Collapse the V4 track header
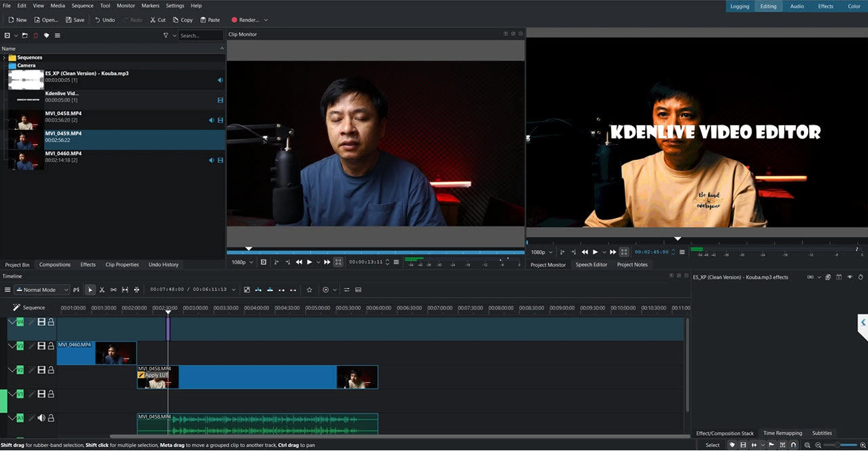868x453 pixels. pyautogui.click(x=11, y=322)
